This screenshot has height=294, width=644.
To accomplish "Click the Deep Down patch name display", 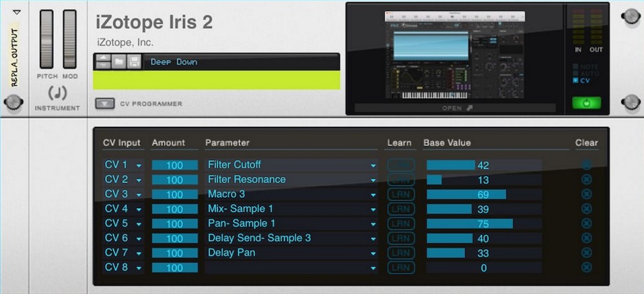I will [241, 62].
